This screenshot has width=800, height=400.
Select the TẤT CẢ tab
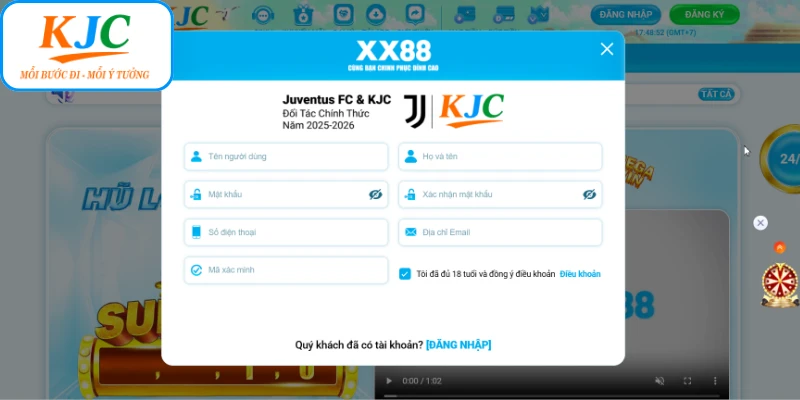pos(717,94)
